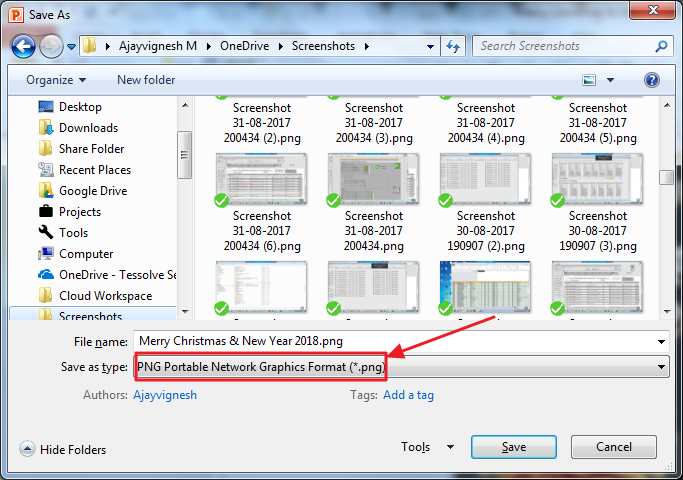Click the Back navigation arrow button

tap(24, 47)
